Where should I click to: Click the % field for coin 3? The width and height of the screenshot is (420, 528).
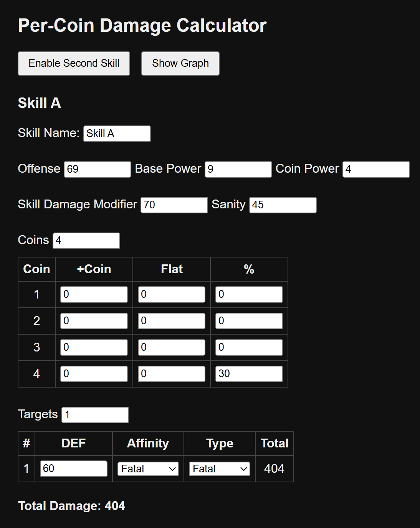249,347
